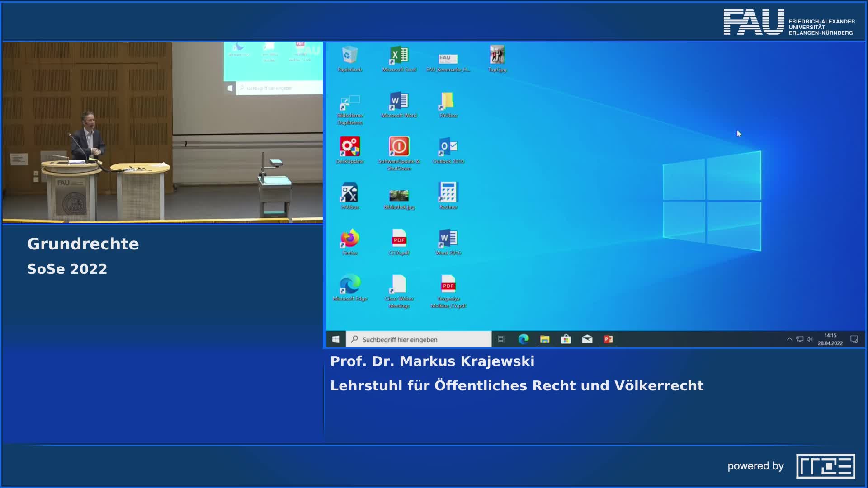Open the volume slider in the tray
The image size is (868, 488).
point(810,338)
